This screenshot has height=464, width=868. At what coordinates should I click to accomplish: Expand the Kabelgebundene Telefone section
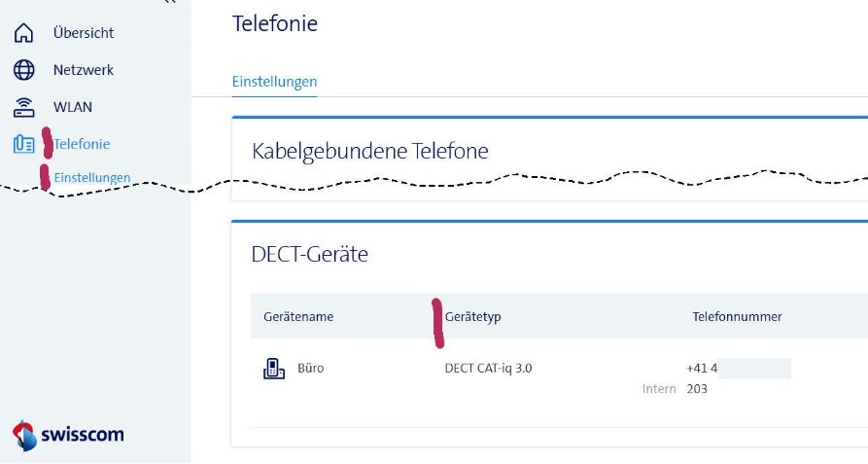tap(369, 151)
